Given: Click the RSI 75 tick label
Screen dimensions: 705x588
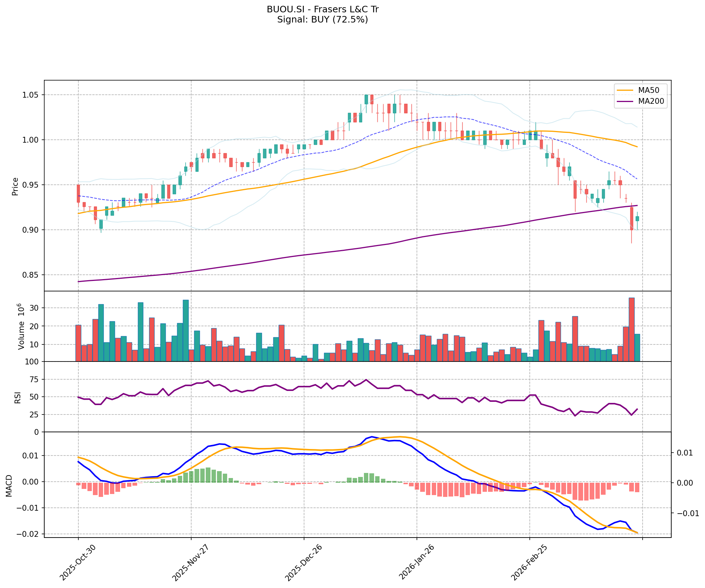Looking at the screenshot, I should coord(33,380).
